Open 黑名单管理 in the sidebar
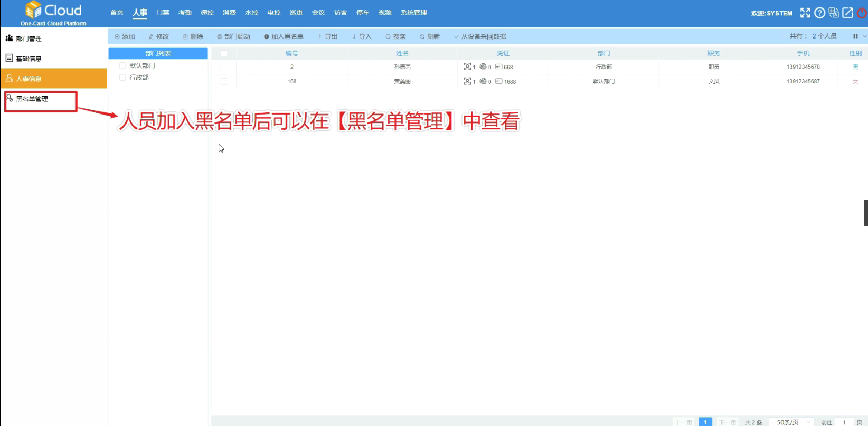868x426 pixels. [x=32, y=99]
